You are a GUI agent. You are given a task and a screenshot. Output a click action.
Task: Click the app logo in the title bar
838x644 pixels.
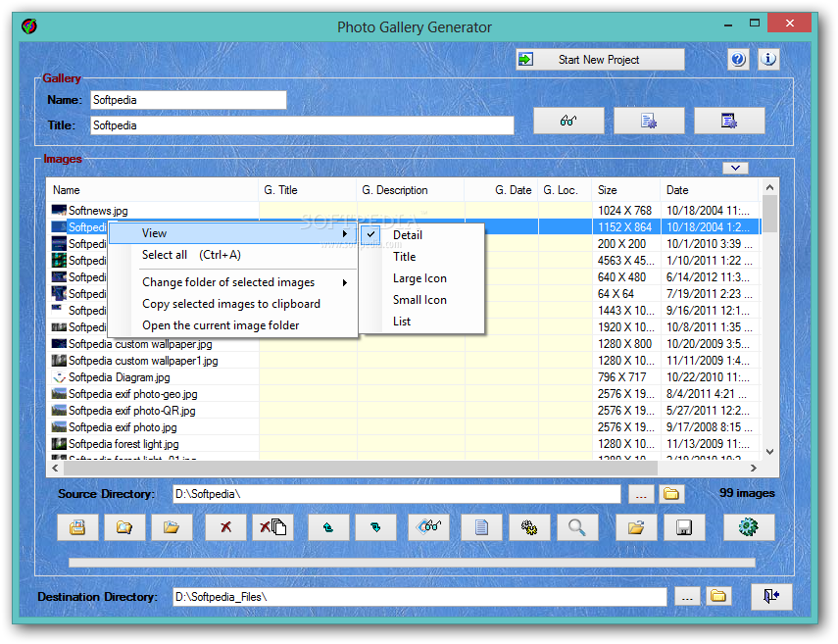click(29, 25)
